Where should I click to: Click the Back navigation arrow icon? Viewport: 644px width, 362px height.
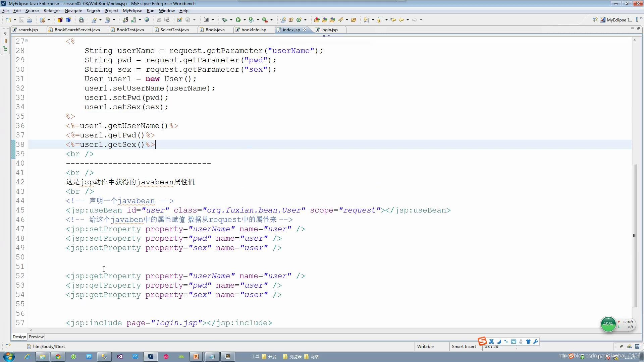[401, 20]
